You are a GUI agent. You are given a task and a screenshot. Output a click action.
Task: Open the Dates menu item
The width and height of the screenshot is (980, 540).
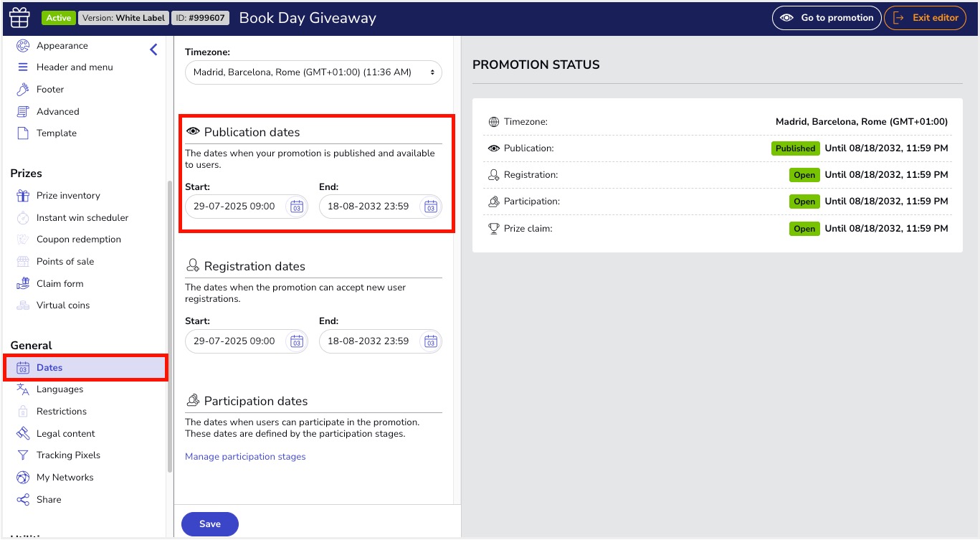pyautogui.click(x=49, y=368)
